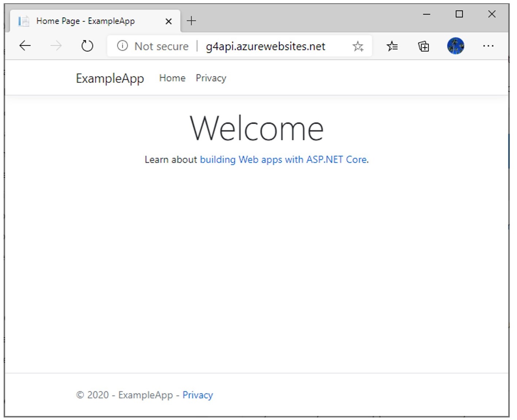Viewport: 517px width, 420px height.
Task: Open the building Web apps with ASP.NET Core link
Action: click(284, 160)
